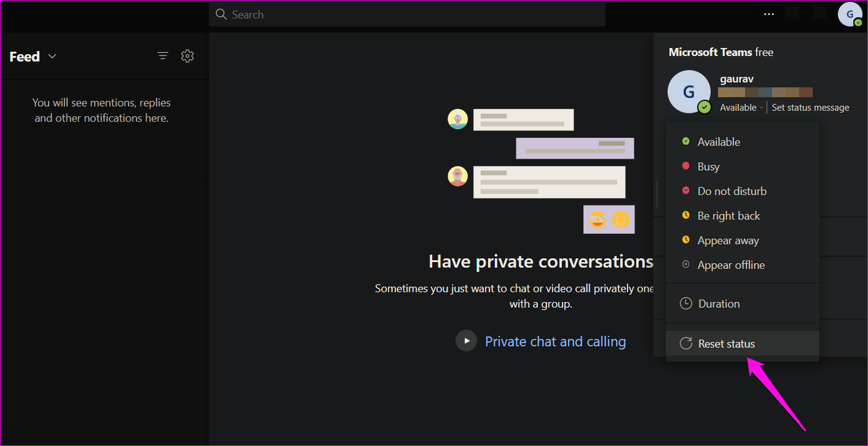Click the Feed title text
This screenshot has width=868, height=446.
[x=24, y=57]
